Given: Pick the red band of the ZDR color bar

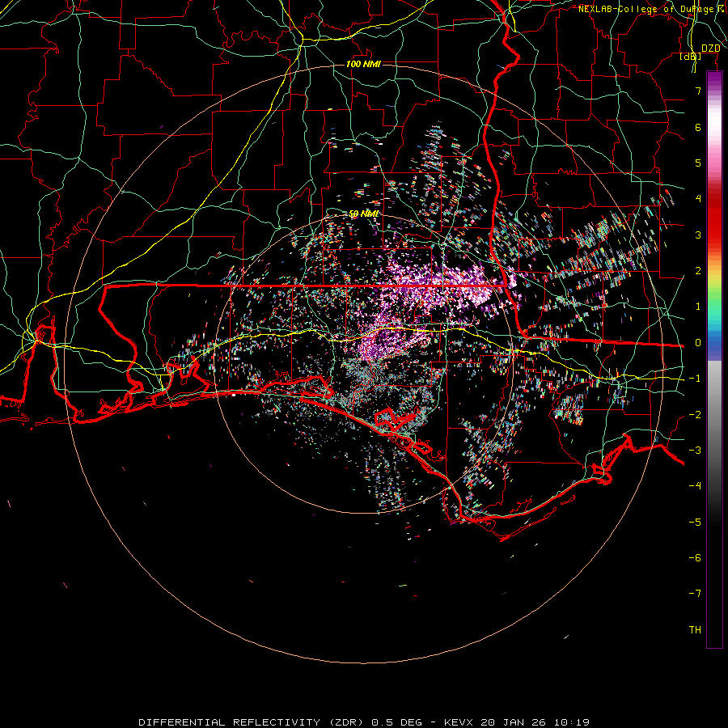Looking at the screenshot, I should (x=714, y=217).
